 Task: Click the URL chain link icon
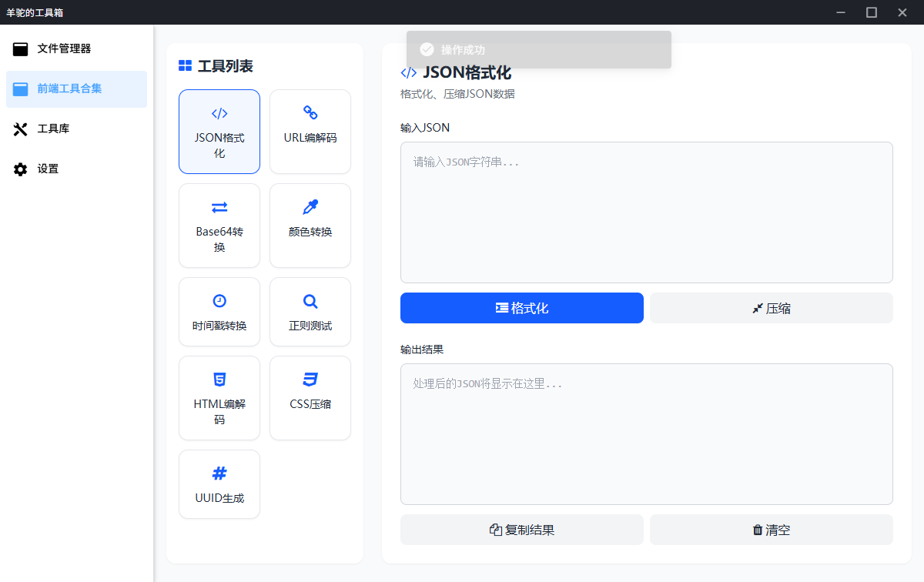coord(310,113)
